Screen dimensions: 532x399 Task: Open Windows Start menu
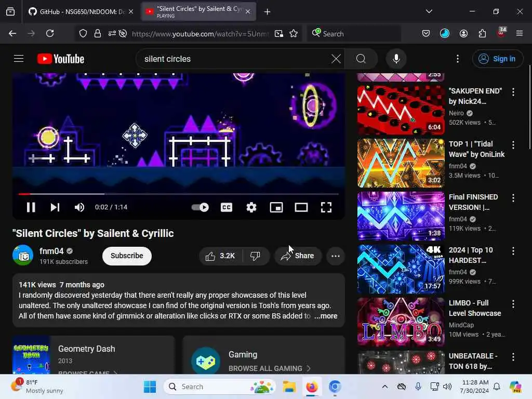150,387
